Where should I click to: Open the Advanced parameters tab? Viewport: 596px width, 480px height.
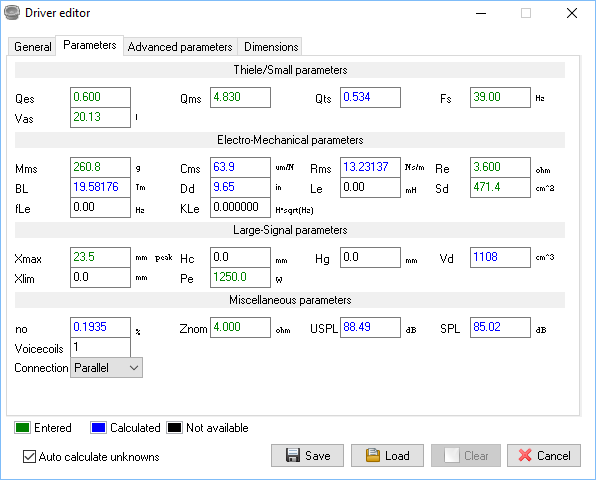pos(180,47)
